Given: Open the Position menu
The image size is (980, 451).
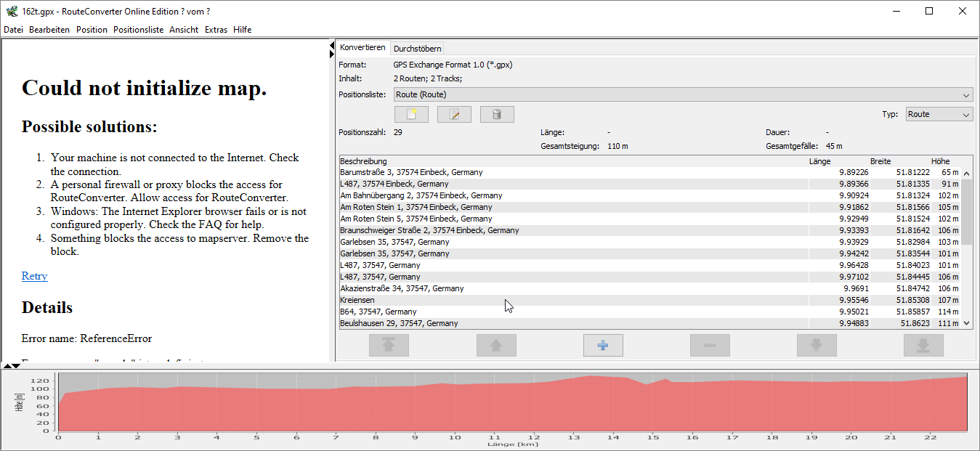Looking at the screenshot, I should 92,30.
